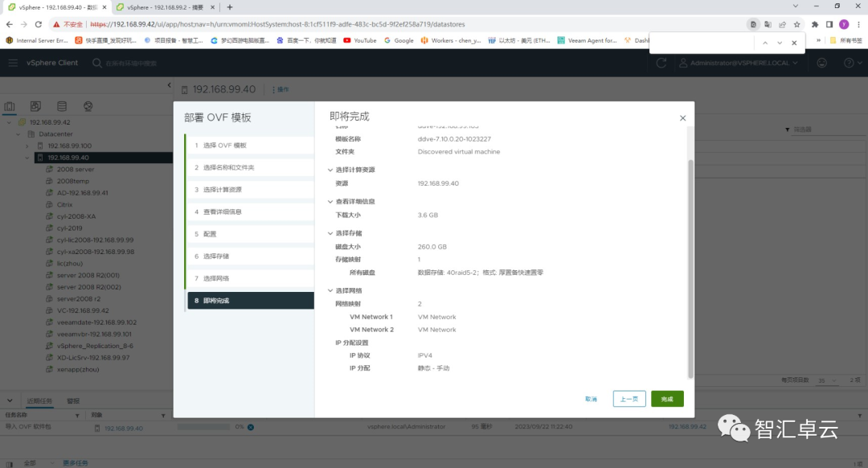Open a new browser tab
The width and height of the screenshot is (868, 468).
(x=230, y=7)
